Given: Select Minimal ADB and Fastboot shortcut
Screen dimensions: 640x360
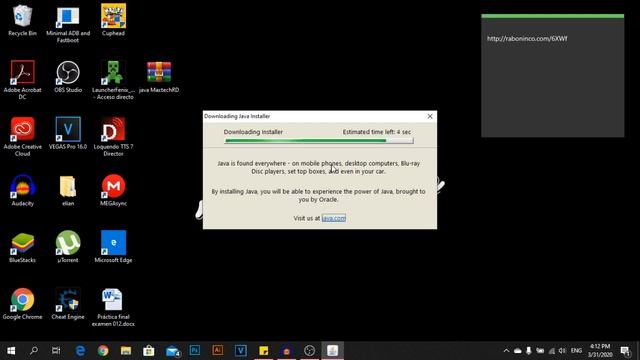Looking at the screenshot, I should pyautogui.click(x=68, y=24).
